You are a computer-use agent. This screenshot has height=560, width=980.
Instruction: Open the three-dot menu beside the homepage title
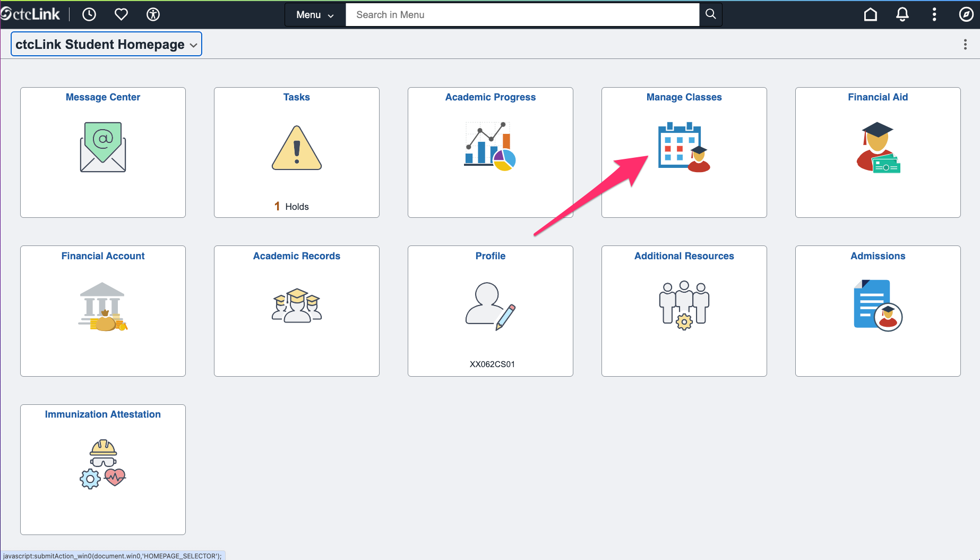[x=965, y=44]
